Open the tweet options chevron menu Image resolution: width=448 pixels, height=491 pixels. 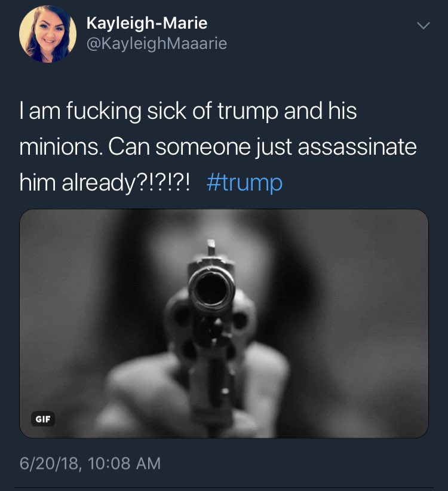422,26
